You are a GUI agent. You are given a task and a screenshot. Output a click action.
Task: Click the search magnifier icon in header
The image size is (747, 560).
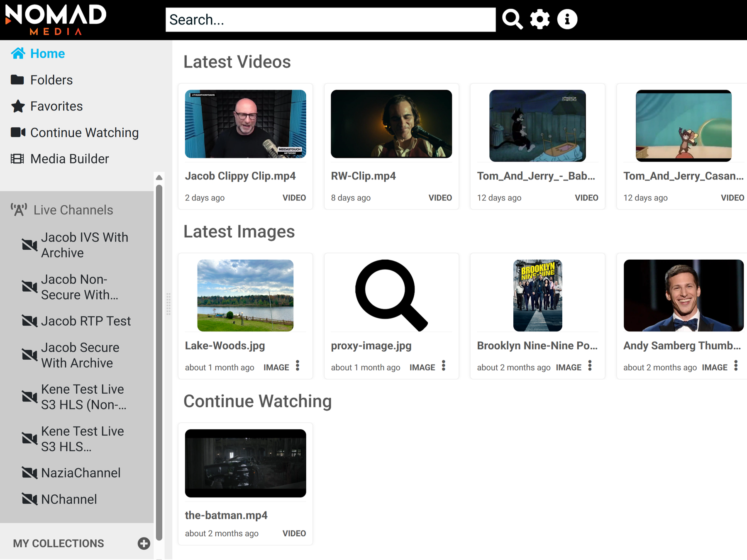tap(512, 19)
